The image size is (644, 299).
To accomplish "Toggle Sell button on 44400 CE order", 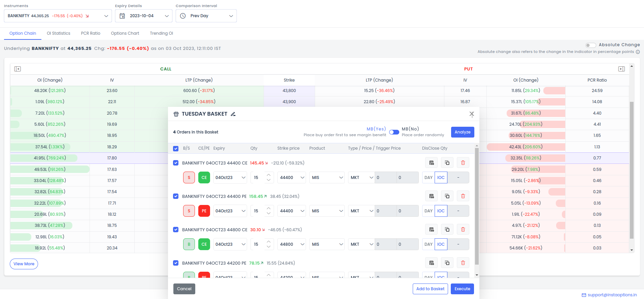I will click(189, 178).
